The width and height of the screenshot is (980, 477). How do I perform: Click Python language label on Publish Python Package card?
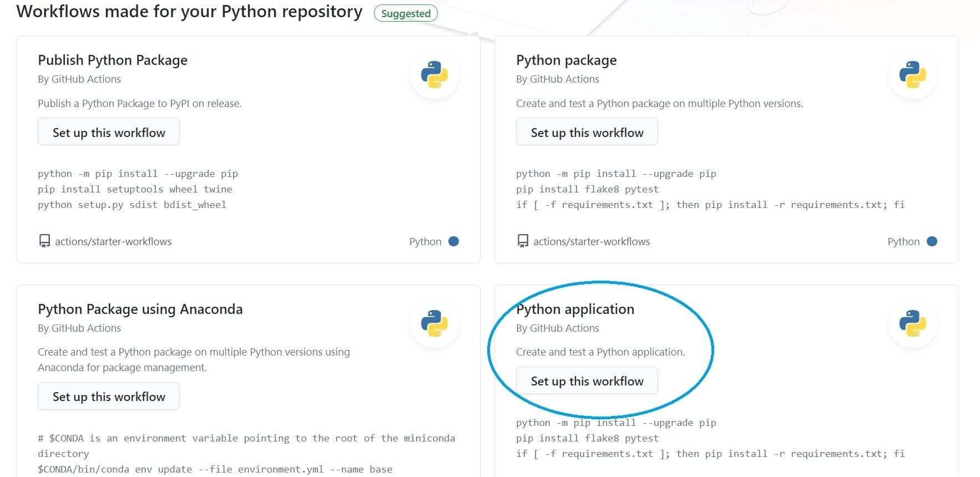(x=425, y=242)
